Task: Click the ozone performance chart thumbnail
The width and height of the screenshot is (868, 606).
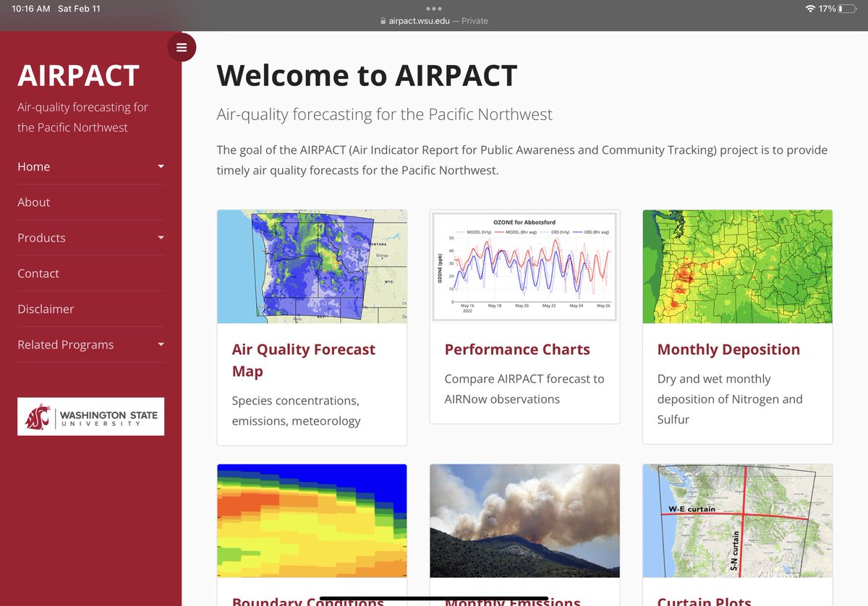Action: [x=524, y=266]
